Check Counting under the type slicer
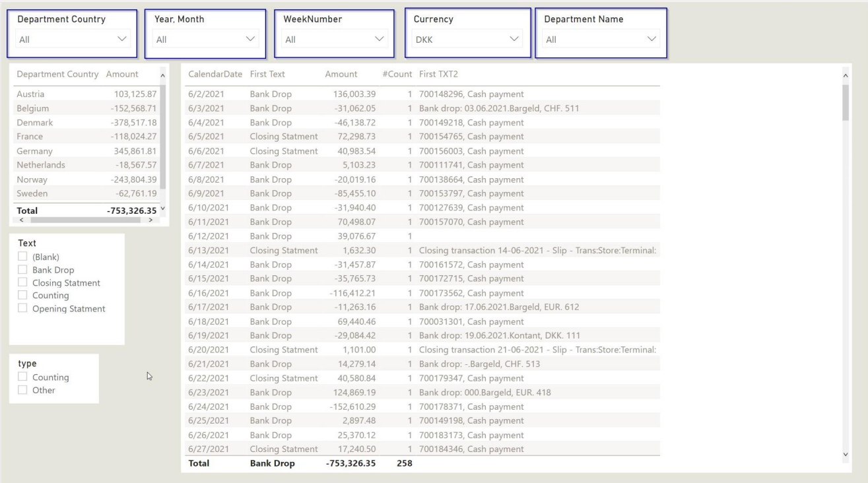The image size is (868, 483). pyautogui.click(x=23, y=377)
